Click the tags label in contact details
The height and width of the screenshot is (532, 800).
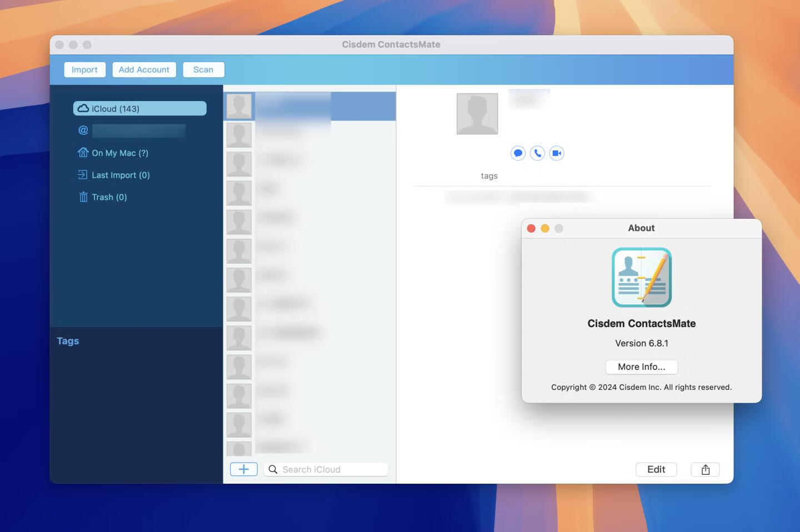[489, 175]
